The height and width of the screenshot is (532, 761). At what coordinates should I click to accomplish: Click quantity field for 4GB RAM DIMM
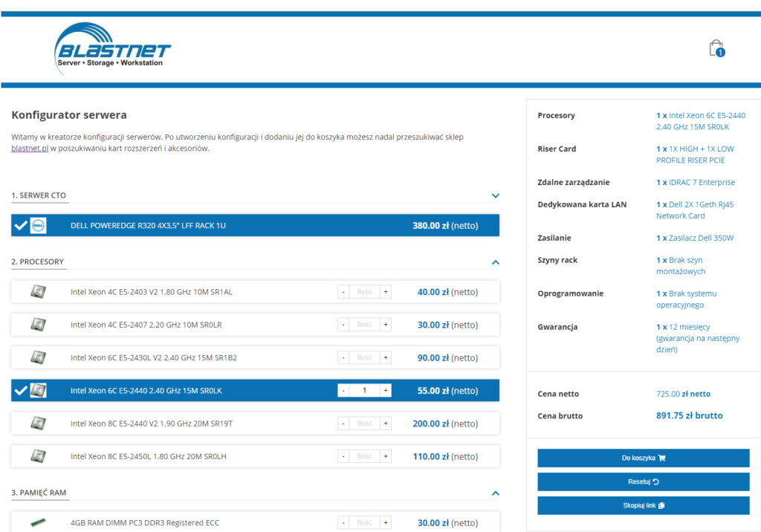pyautogui.click(x=364, y=523)
